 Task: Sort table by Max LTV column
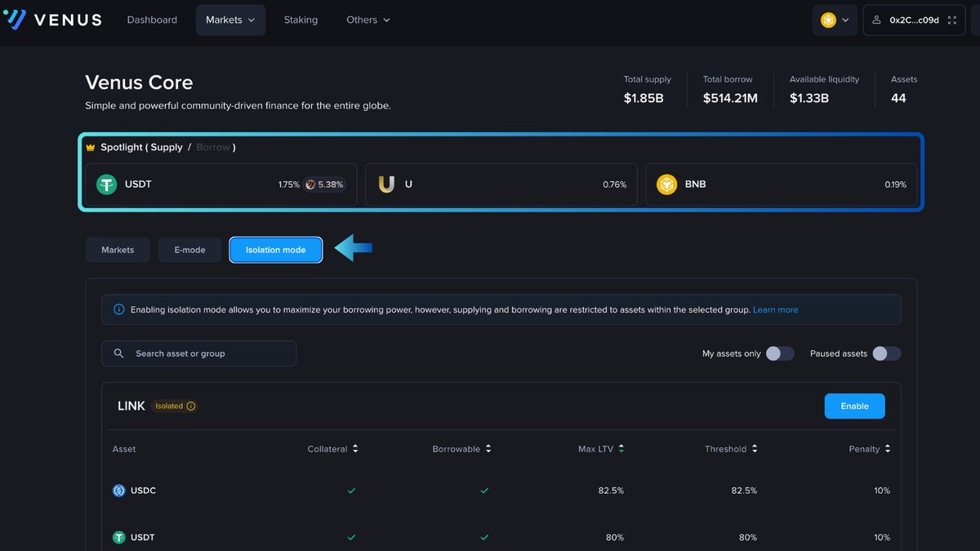pos(601,449)
